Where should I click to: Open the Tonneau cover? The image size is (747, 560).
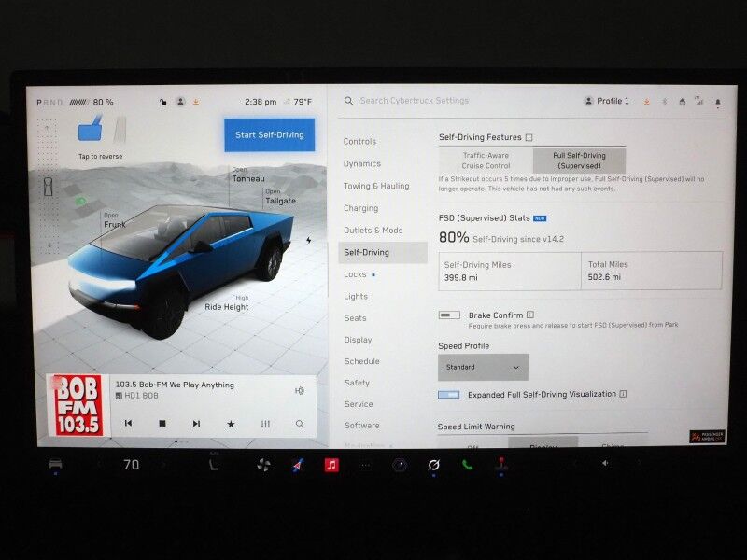click(248, 175)
